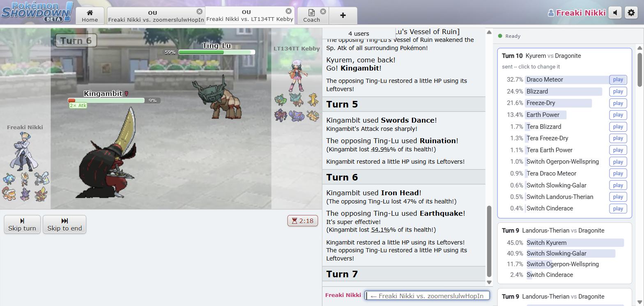
Task: Click the battle log scrollbar up arrow
Action: coord(489,32)
